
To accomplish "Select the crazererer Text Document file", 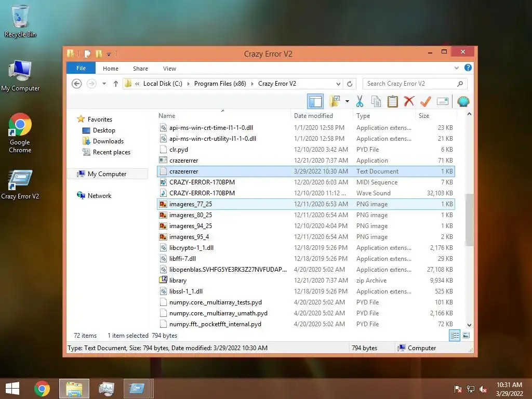I will [305, 171].
